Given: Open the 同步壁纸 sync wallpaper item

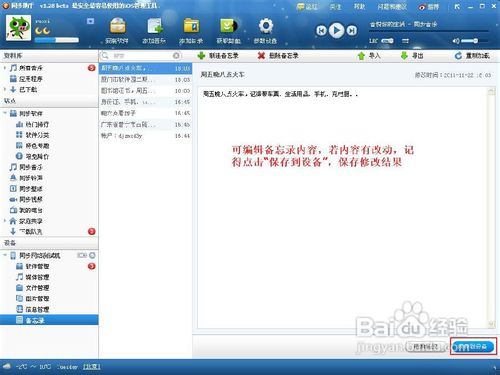Looking at the screenshot, I should tap(26, 189).
